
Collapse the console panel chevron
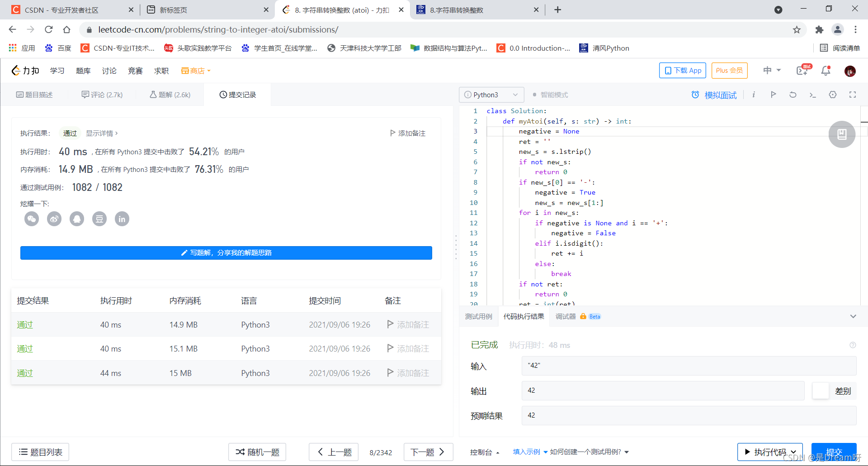(x=853, y=316)
